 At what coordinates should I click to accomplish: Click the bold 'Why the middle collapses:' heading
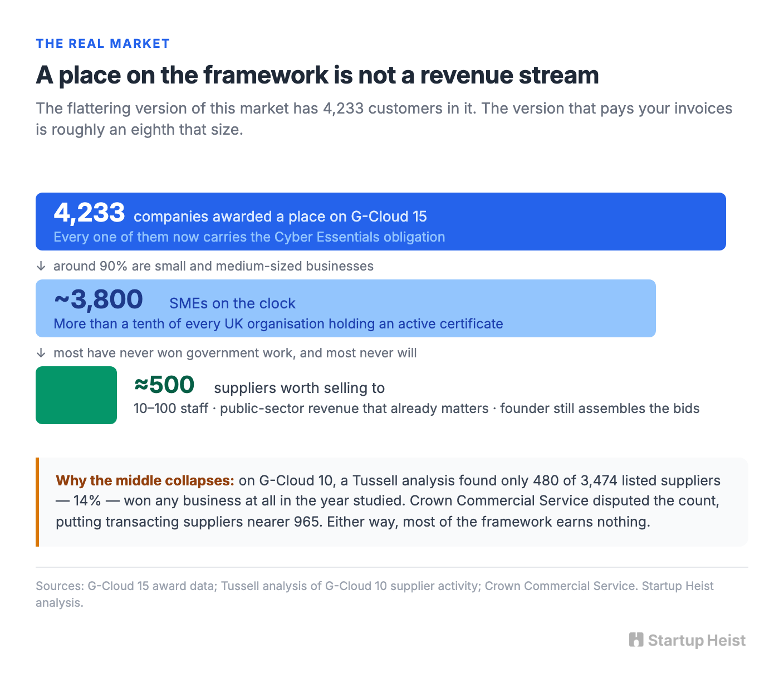point(145,480)
